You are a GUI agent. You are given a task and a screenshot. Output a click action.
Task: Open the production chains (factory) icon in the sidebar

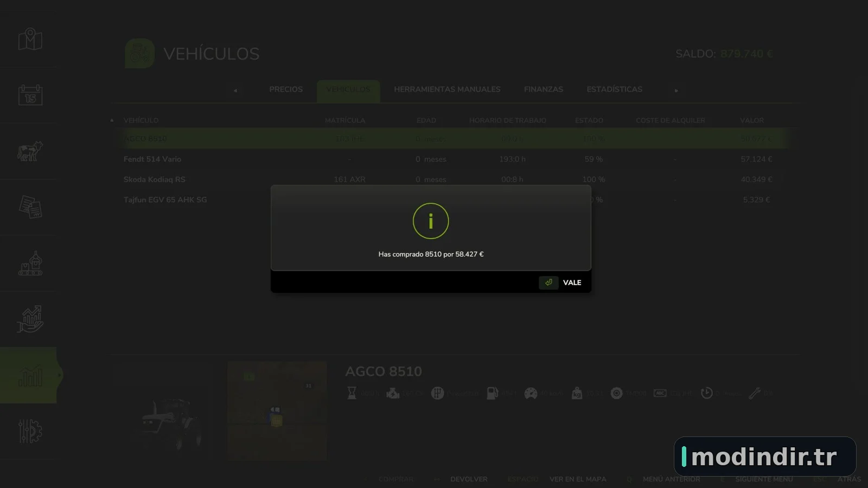click(x=30, y=264)
